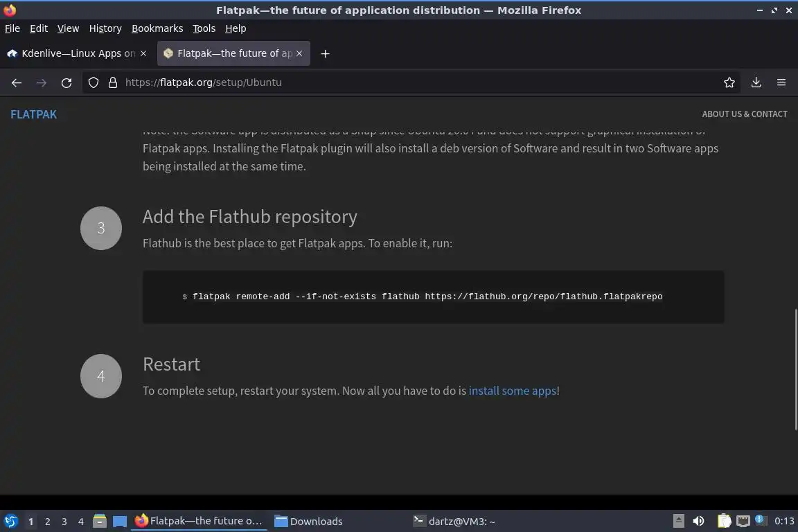
Task: Open a new tab with the plus button
Action: tap(325, 53)
